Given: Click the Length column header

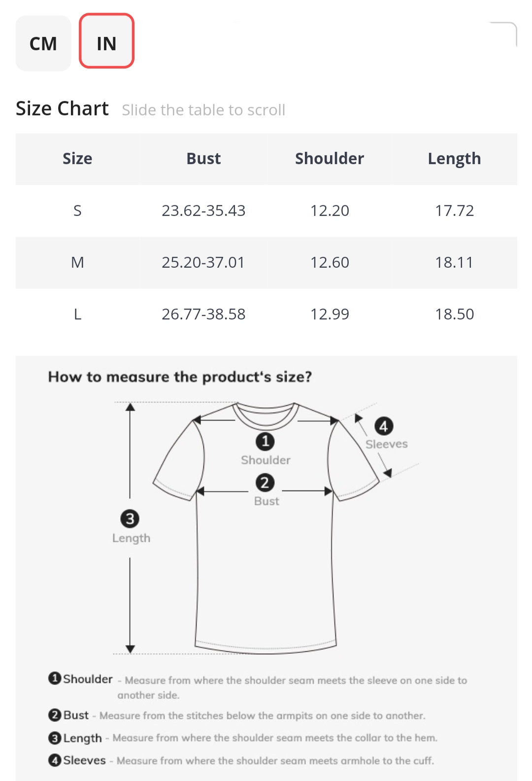Looking at the screenshot, I should pyautogui.click(x=454, y=159).
